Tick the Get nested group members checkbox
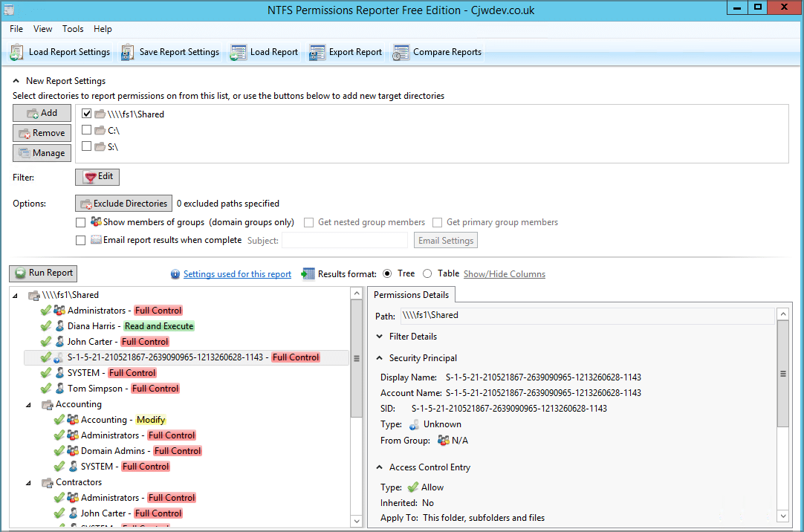The width and height of the screenshot is (804, 532). click(308, 222)
